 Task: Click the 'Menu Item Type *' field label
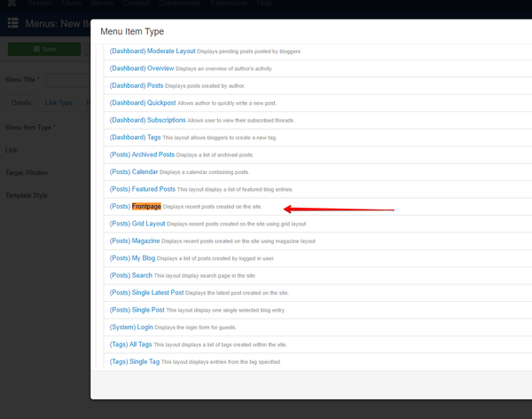[x=30, y=128]
